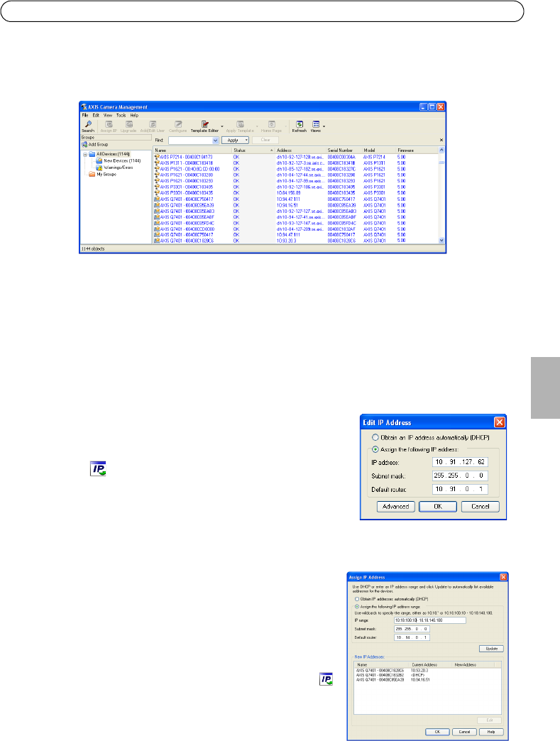The width and height of the screenshot is (560, 741).
Task: Click the device list vertical scrollbar thumb
Action: pos(441,161)
